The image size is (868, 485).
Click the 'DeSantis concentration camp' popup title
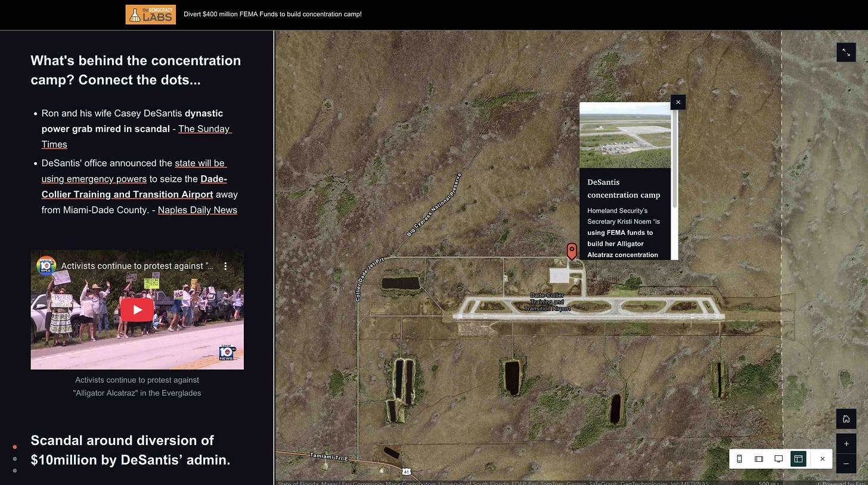624,188
